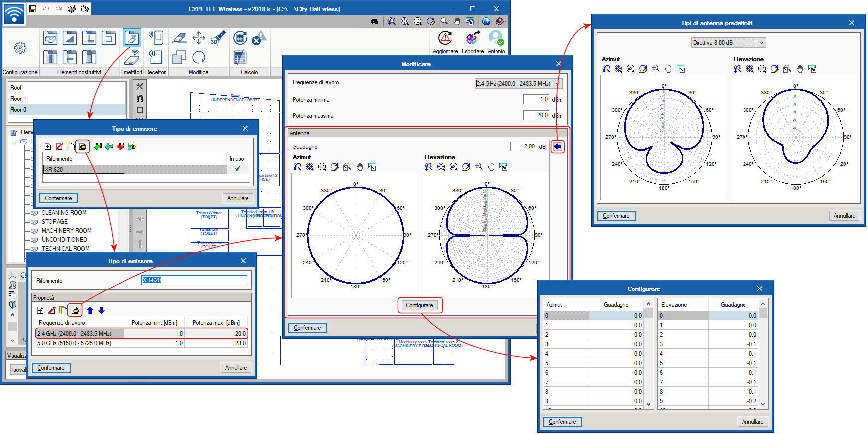Click Confermare in the Modificare dialog
The image size is (868, 434).
coord(307,328)
